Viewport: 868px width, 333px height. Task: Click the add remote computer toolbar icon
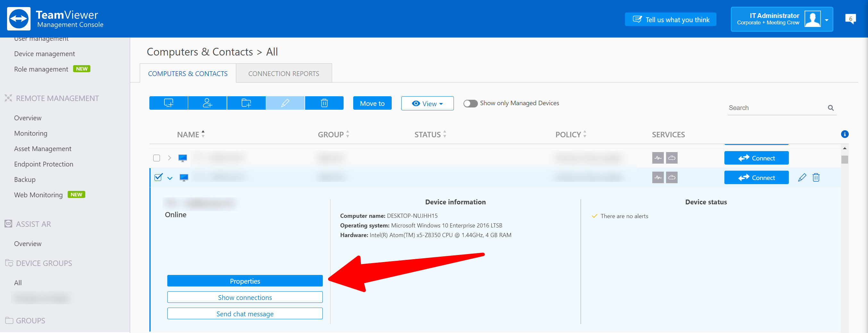[169, 103]
